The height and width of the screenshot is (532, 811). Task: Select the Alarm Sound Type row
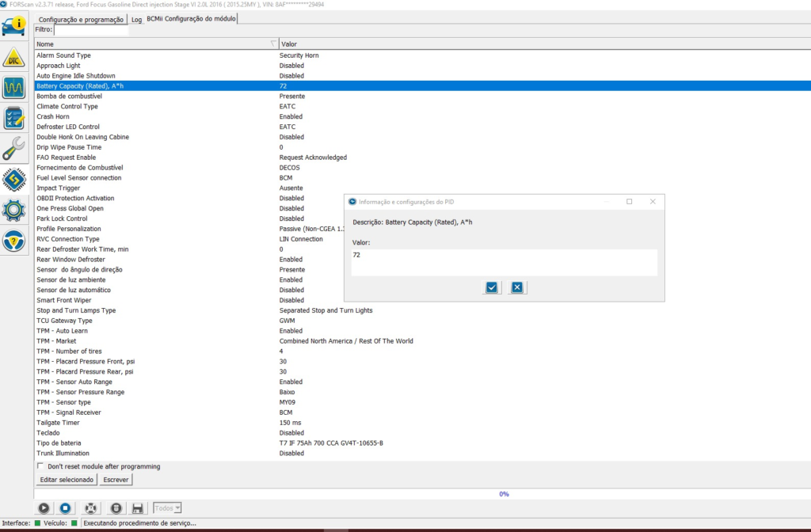[x=423, y=55]
